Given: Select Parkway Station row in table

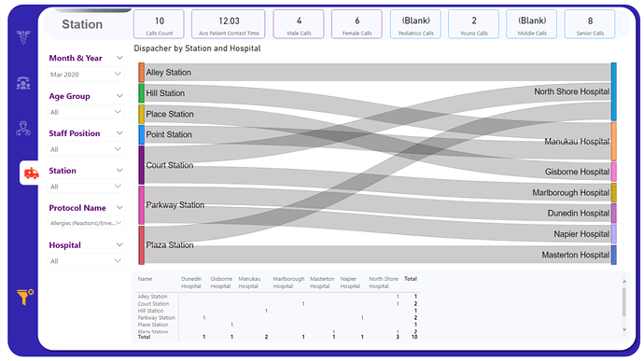Looking at the screenshot, I should (277, 318).
